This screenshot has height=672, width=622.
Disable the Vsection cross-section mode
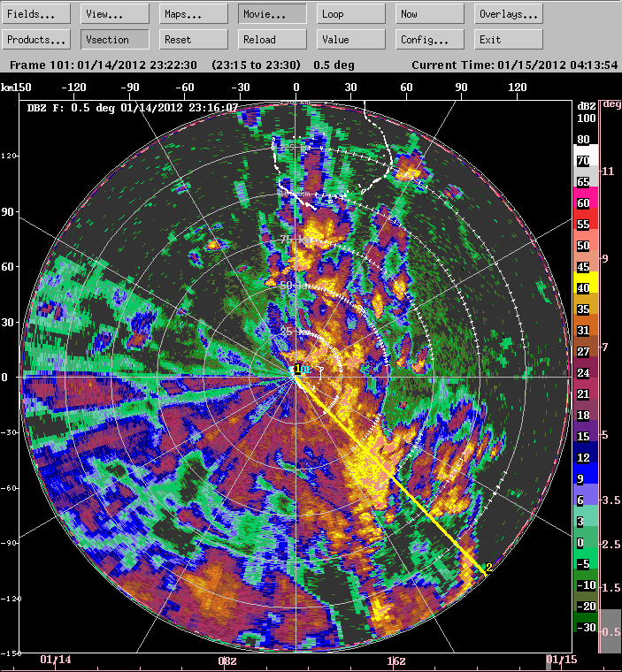coord(115,40)
